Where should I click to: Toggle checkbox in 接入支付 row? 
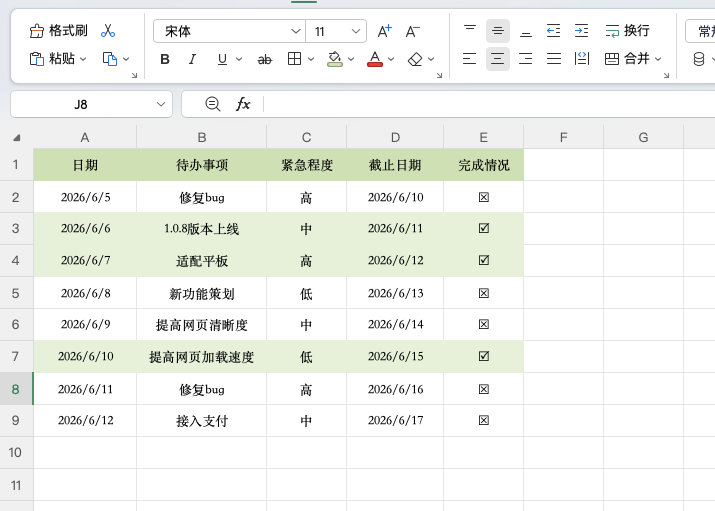point(484,420)
